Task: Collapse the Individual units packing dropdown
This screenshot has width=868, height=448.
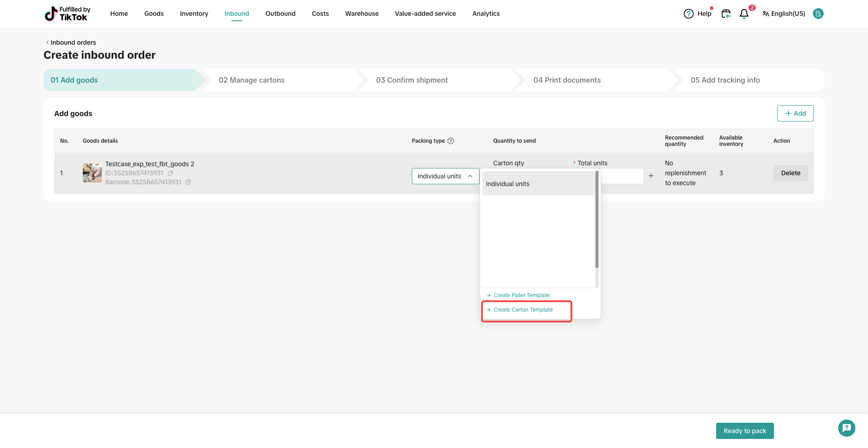Action: [470, 176]
